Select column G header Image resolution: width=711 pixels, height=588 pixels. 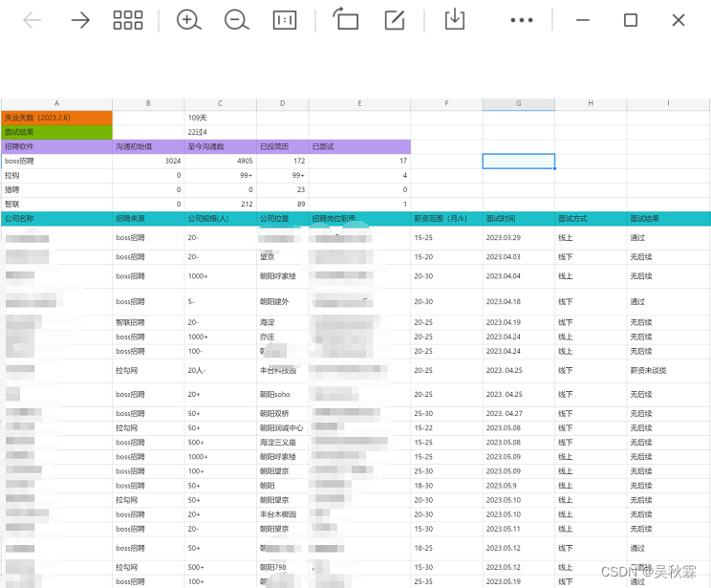519,104
